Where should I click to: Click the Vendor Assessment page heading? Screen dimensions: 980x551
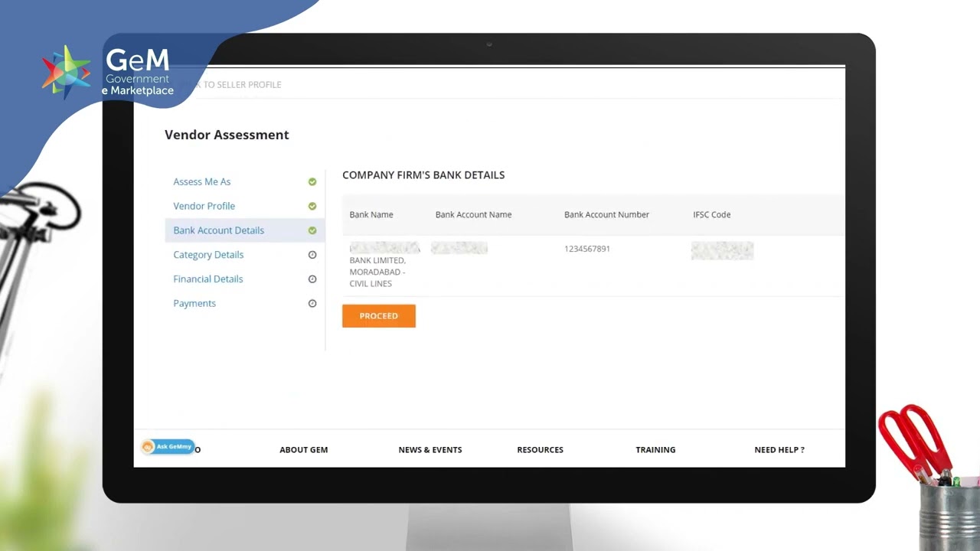click(x=227, y=135)
